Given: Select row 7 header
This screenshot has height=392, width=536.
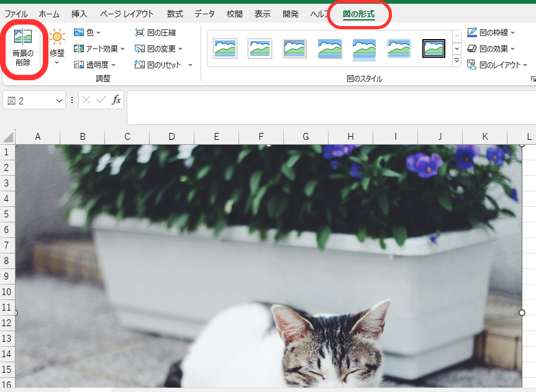Looking at the screenshot, I should [7, 245].
